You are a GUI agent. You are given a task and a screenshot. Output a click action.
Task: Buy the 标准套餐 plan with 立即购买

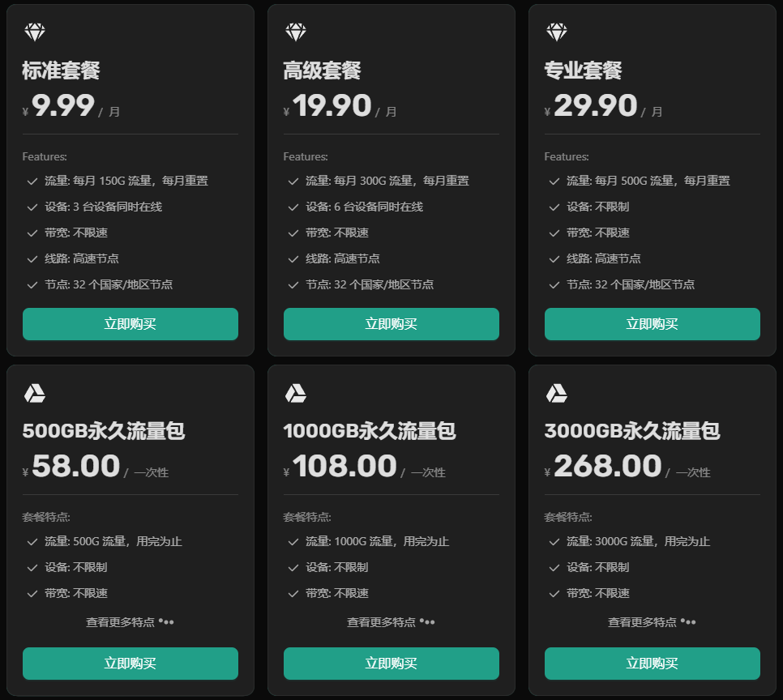pos(130,324)
